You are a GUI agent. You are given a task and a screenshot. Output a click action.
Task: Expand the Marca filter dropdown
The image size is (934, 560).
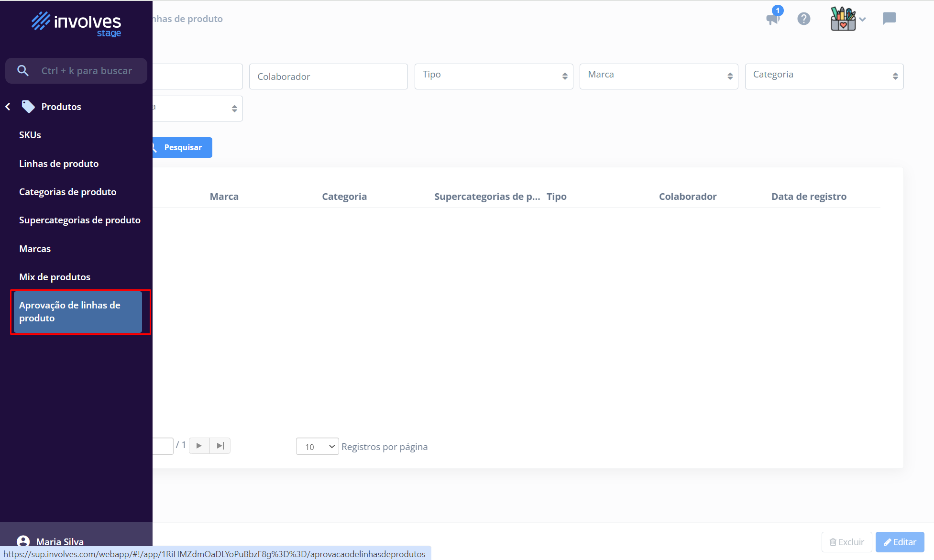659,77
